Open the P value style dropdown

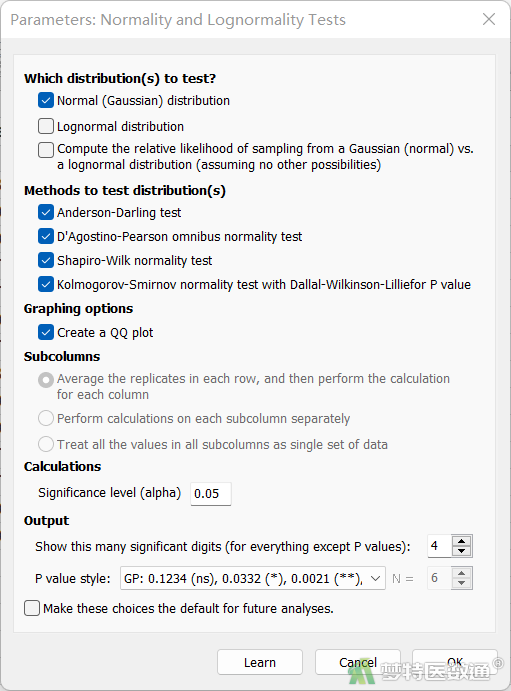point(252,578)
